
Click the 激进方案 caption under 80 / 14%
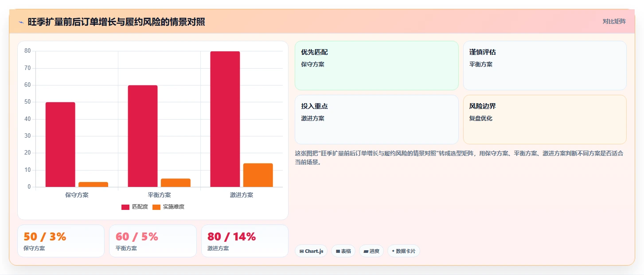[218, 248]
